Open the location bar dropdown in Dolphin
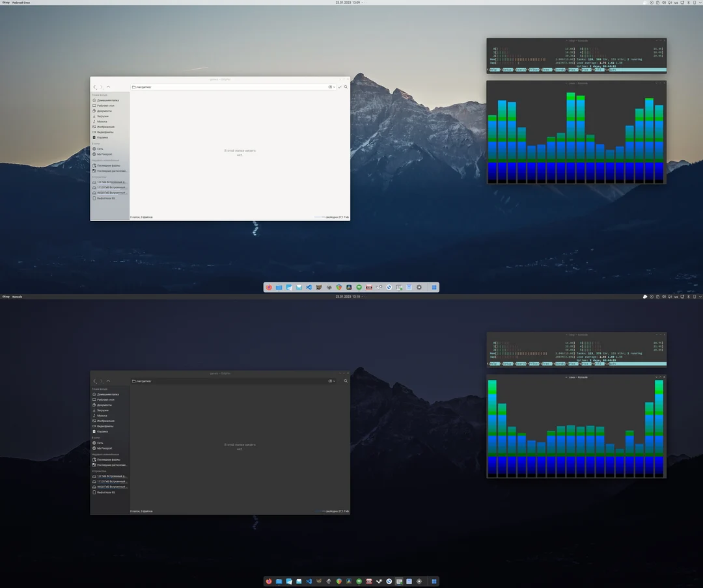The height and width of the screenshot is (588, 703). point(333,87)
